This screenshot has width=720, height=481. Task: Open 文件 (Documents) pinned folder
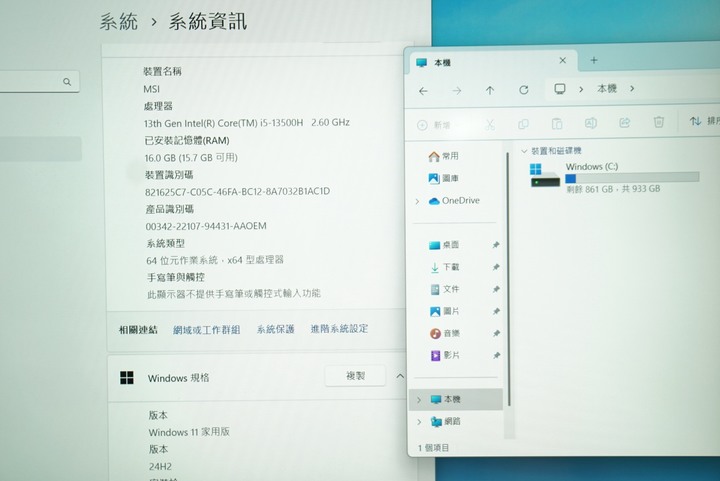444,289
